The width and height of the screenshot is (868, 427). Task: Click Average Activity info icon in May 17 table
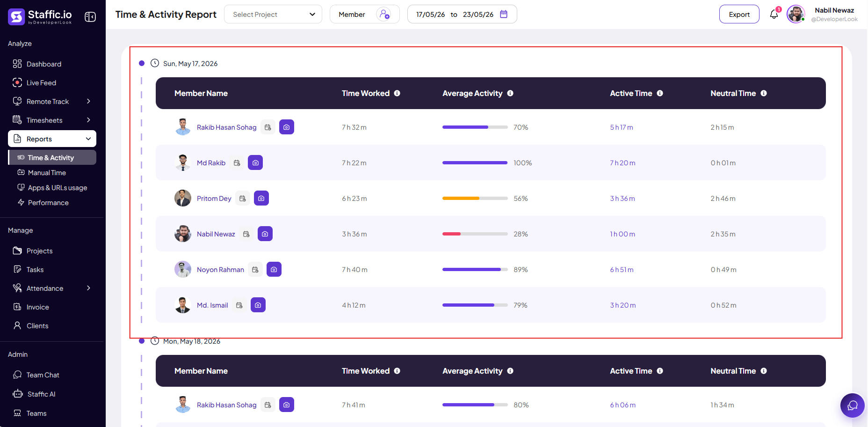(x=510, y=93)
